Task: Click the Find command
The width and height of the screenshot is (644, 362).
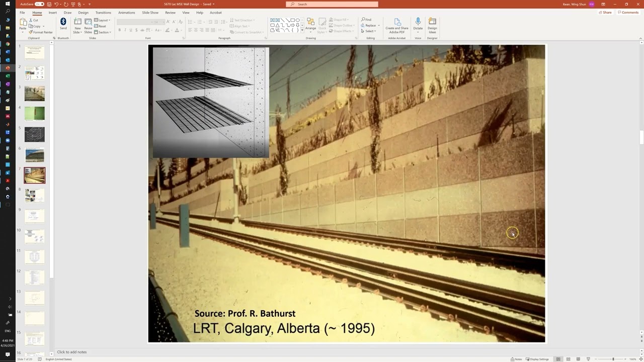Action: pos(366,20)
